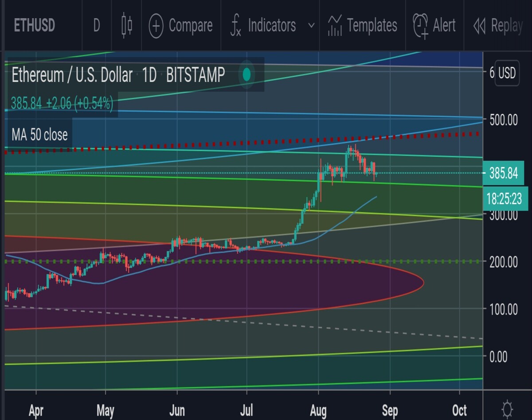
Task: Click the Jul time axis label
Action: (246, 411)
